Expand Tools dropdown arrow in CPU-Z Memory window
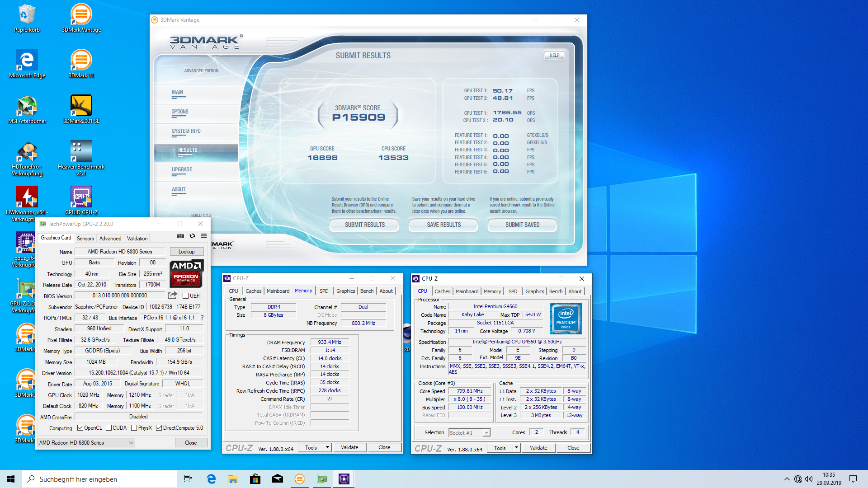 328,447
